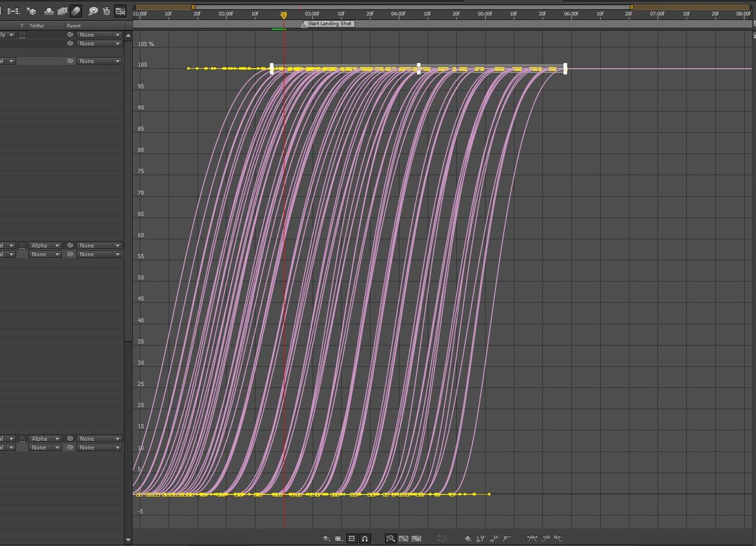756x546 pixels.
Task: Click pick whip of bottommost layer row
Action: click(x=70, y=447)
